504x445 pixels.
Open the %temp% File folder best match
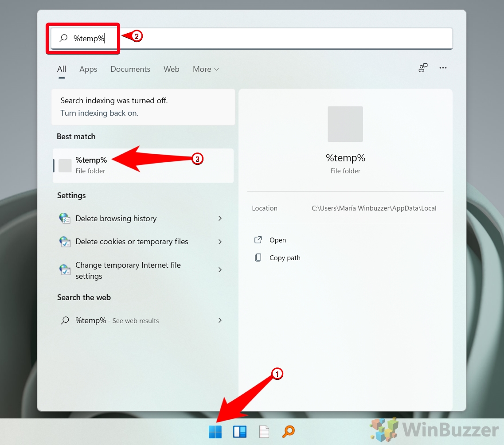pos(143,165)
